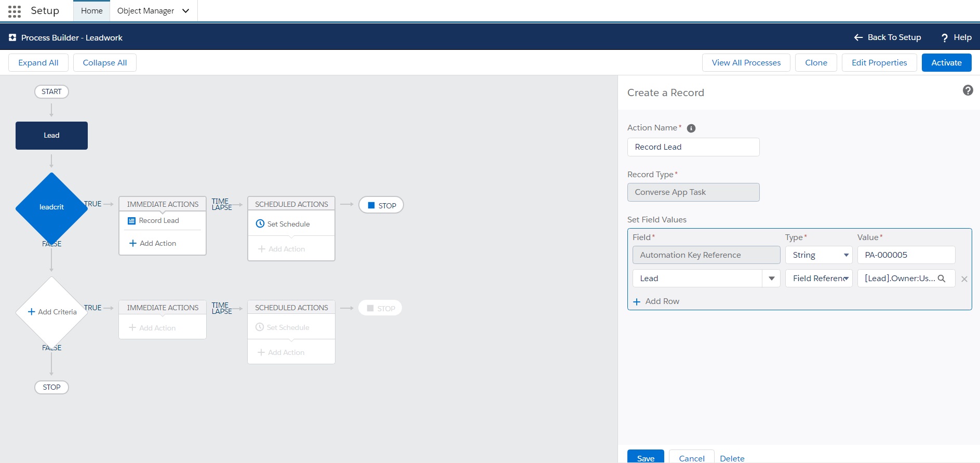Click the Back To Setup arrow icon
Screen dimensions: 980x463
click(x=858, y=37)
